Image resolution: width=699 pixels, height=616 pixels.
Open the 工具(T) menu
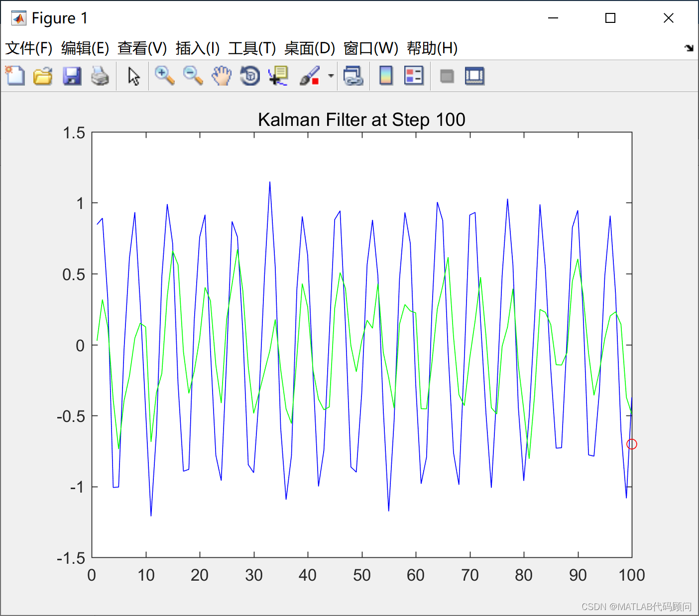(x=252, y=48)
